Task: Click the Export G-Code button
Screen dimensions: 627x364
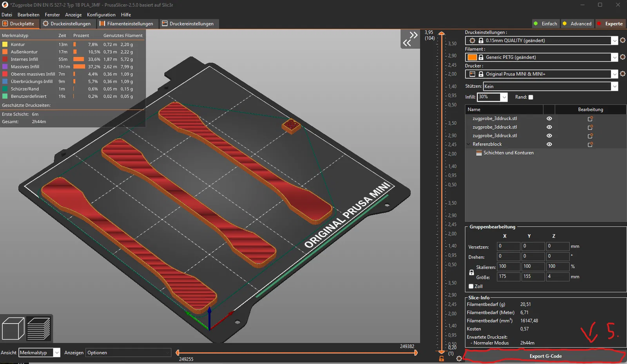Action: point(545,356)
